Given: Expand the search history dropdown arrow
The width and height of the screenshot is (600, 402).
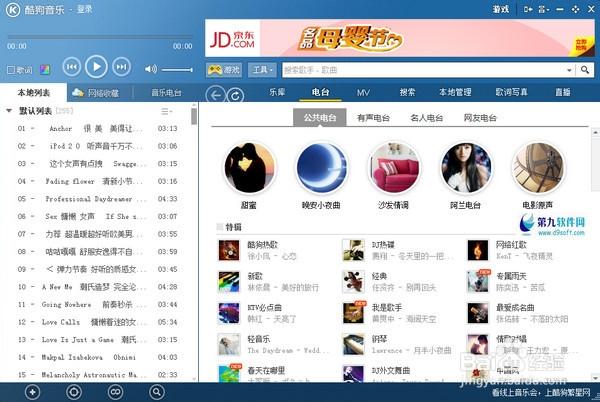Looking at the screenshot, I should pyautogui.click(x=569, y=70).
